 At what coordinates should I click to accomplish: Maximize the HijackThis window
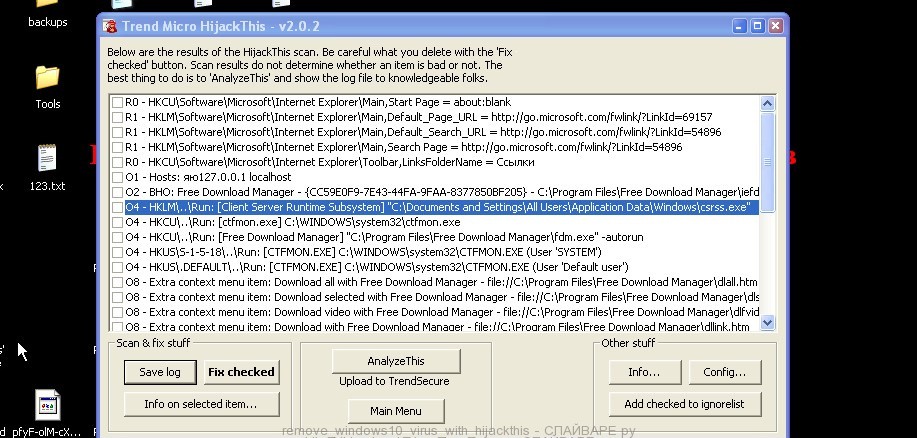[x=757, y=26]
